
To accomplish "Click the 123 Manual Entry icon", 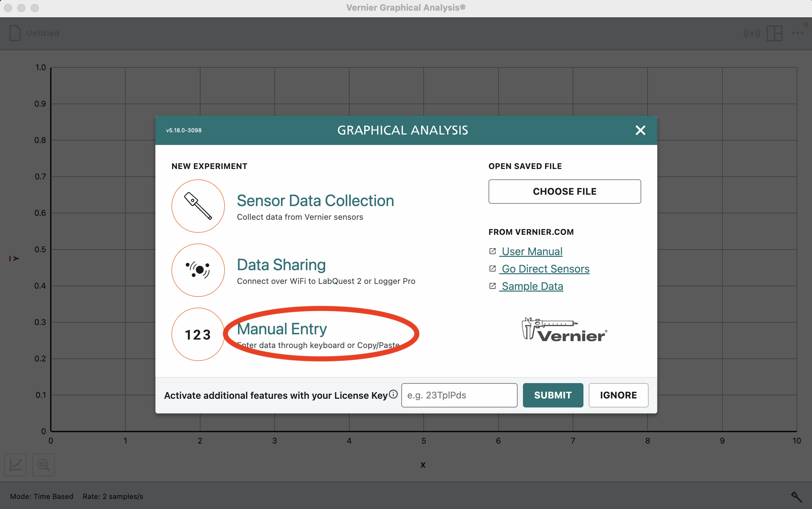I will click(198, 334).
